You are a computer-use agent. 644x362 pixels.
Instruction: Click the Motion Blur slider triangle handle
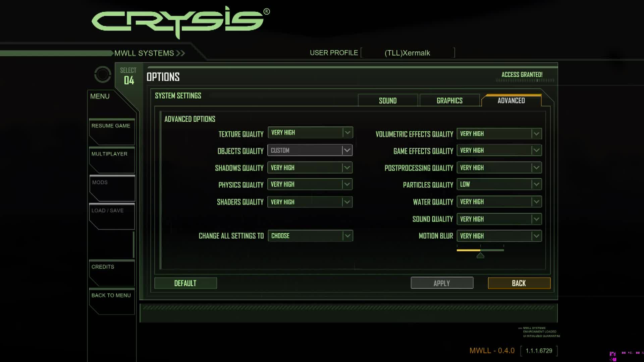click(480, 256)
